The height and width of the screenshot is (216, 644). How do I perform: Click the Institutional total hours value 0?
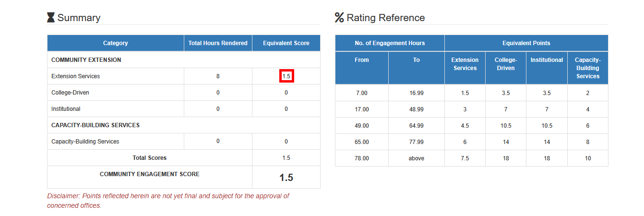point(218,109)
